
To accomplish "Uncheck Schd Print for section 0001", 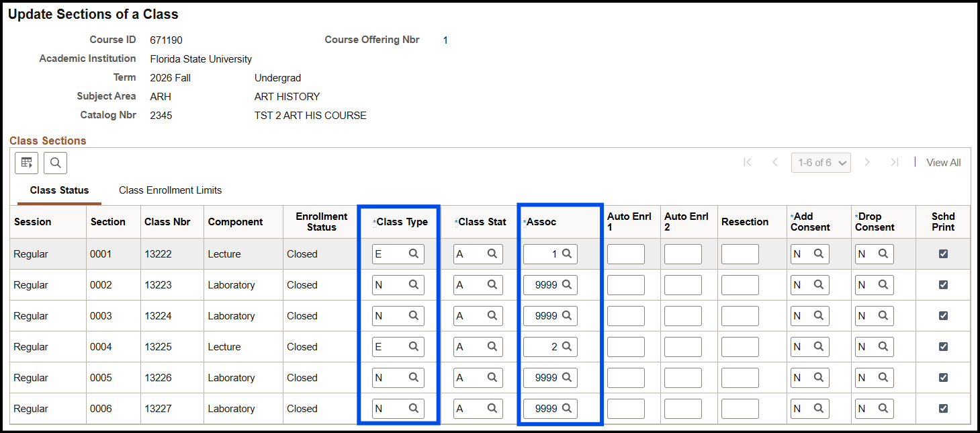I will pos(943,253).
